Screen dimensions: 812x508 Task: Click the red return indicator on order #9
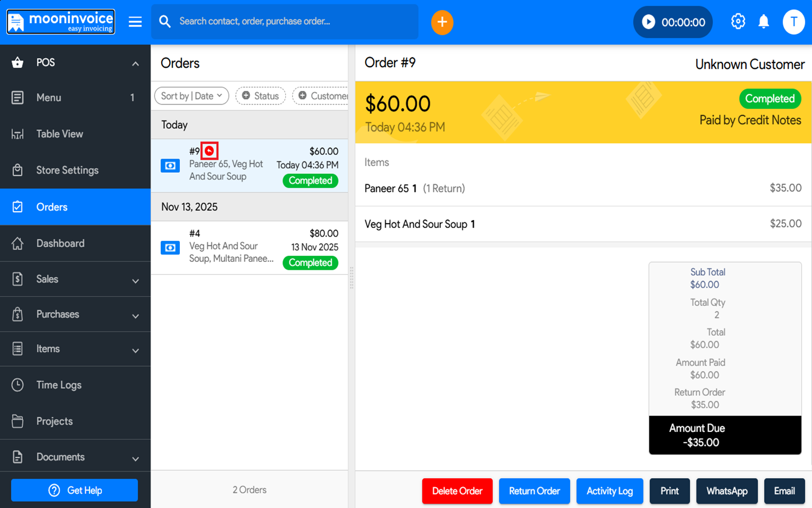point(209,151)
